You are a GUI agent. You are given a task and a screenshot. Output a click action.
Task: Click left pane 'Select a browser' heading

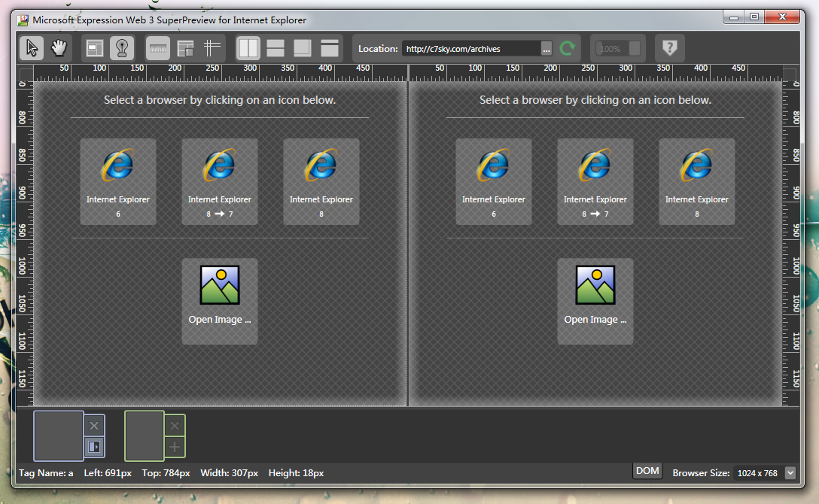point(219,99)
